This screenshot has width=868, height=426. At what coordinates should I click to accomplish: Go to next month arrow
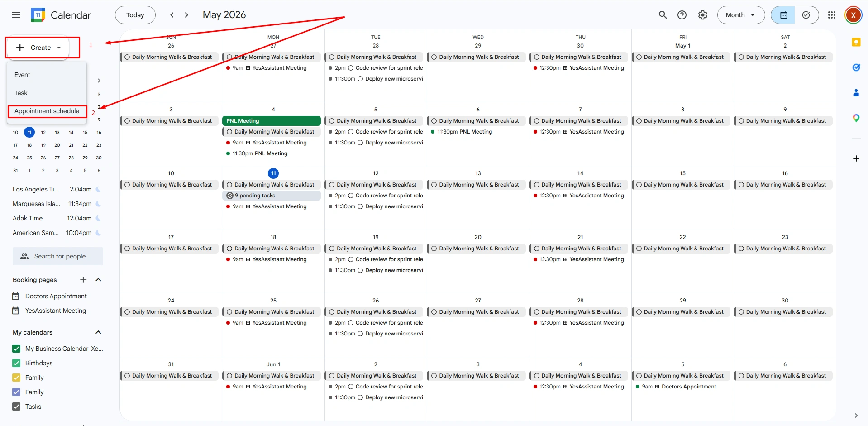click(x=186, y=15)
